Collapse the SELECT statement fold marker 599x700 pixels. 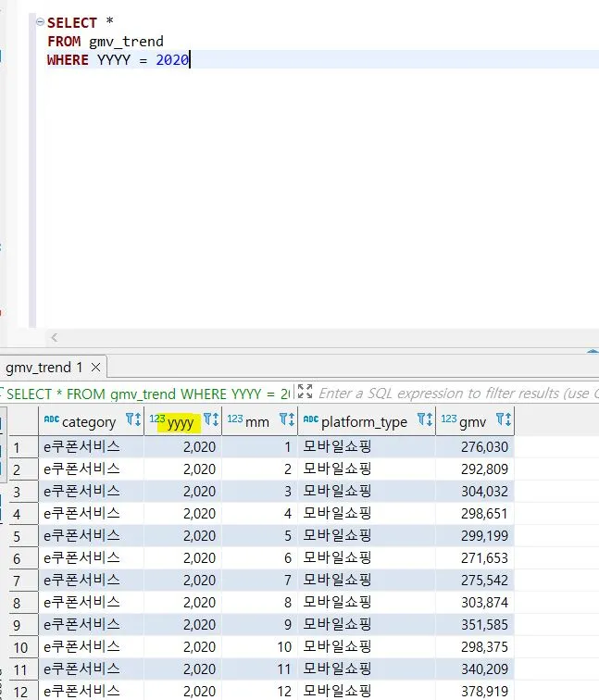click(x=40, y=21)
